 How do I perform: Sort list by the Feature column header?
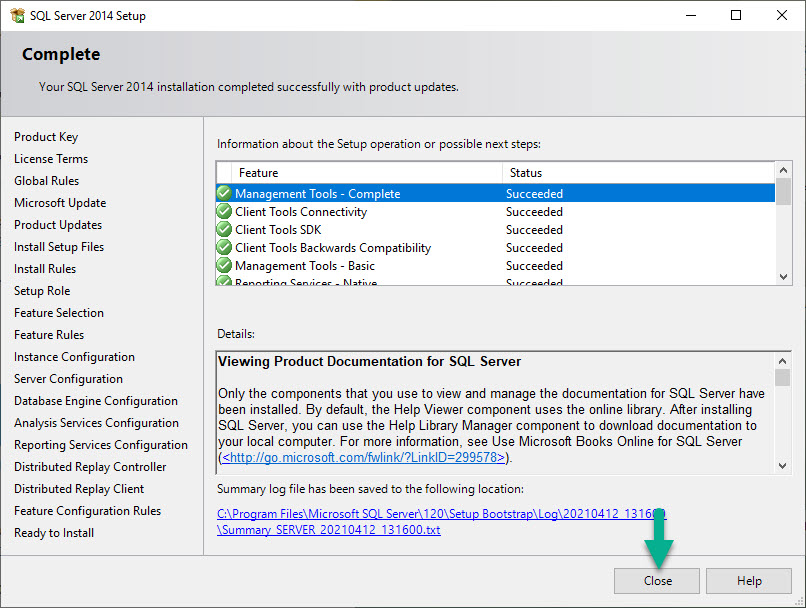tap(367, 173)
